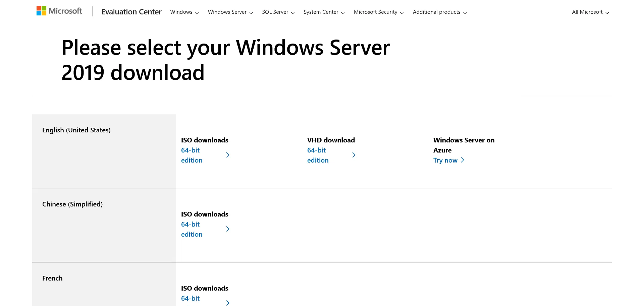Expand the All Microsoft menu

pyautogui.click(x=590, y=12)
